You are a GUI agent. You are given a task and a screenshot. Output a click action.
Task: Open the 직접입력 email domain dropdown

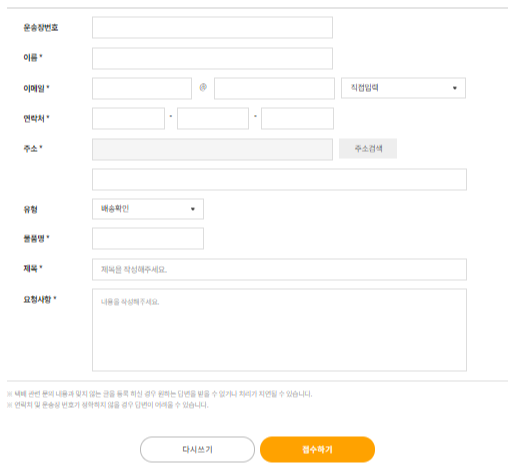pos(403,88)
